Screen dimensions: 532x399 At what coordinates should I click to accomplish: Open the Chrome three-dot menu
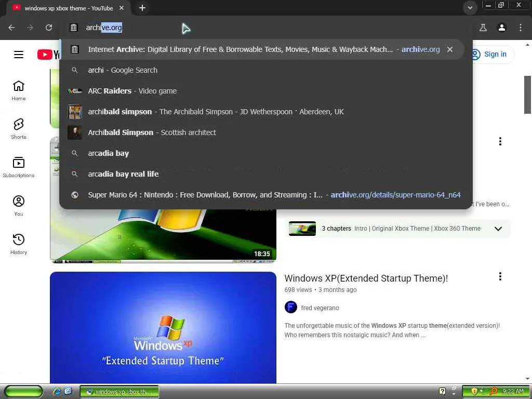tap(521, 28)
